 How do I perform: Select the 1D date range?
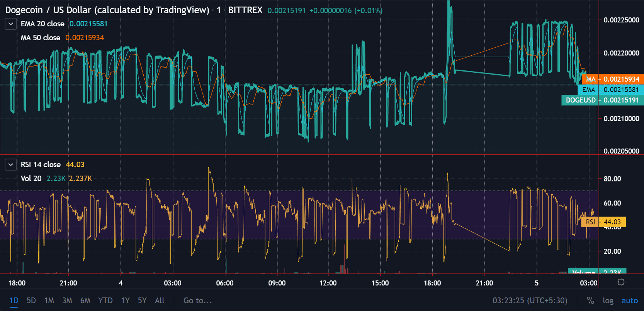[x=14, y=301]
